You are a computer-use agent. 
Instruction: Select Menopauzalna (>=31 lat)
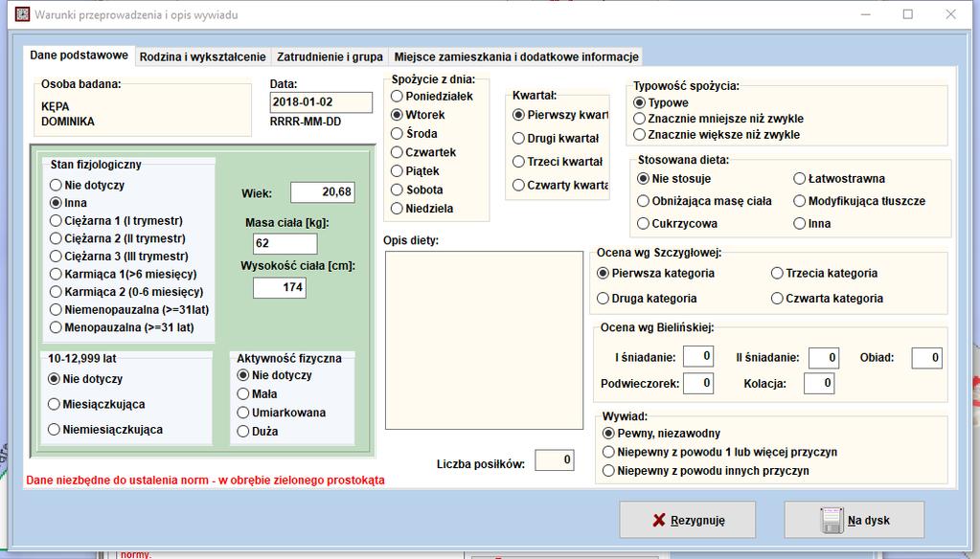pyautogui.click(x=122, y=327)
